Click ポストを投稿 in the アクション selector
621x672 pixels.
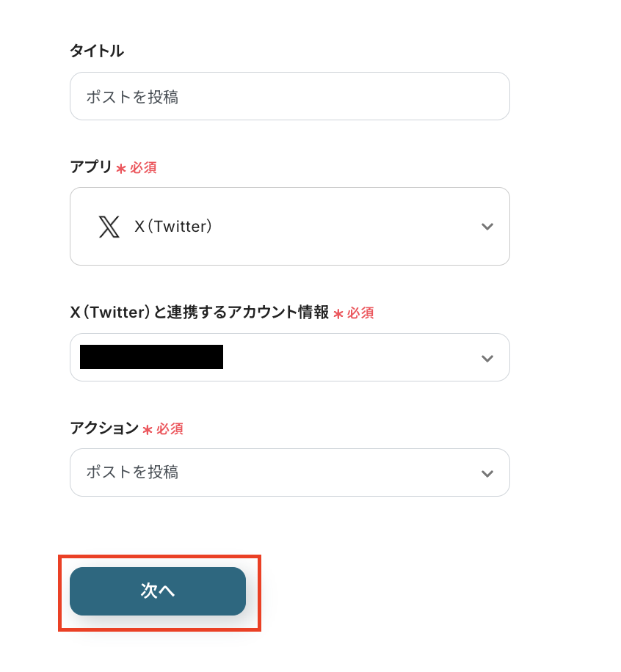[132, 472]
